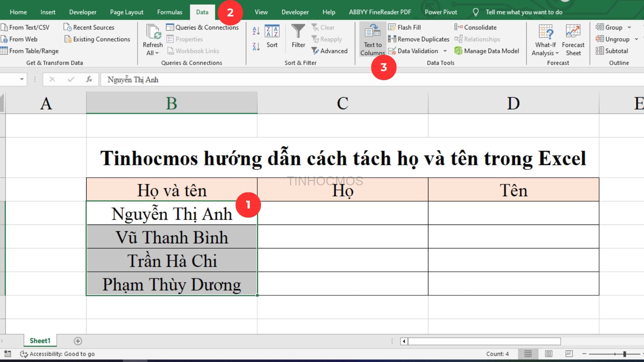
Task: Switch to Normal view
Action: (x=528, y=354)
